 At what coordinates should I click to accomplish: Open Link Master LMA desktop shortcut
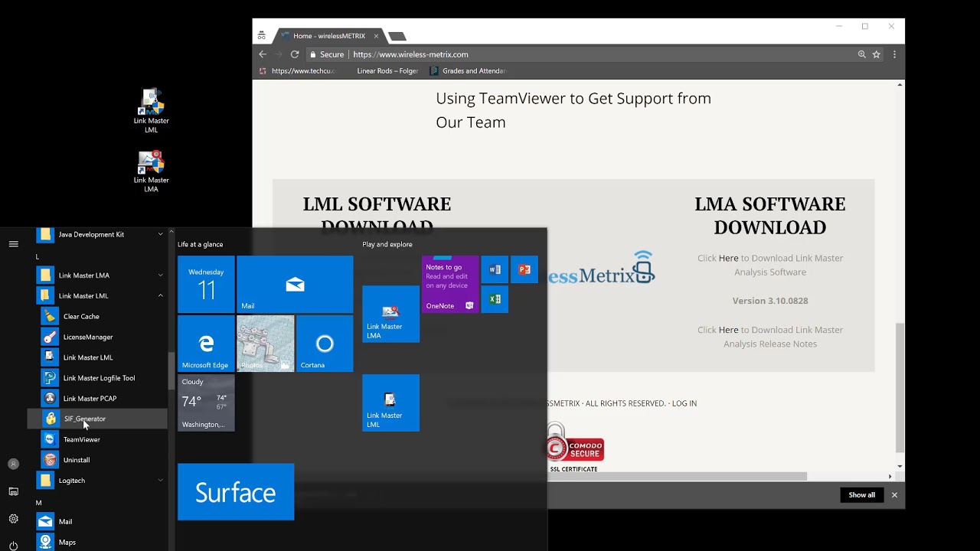pyautogui.click(x=151, y=171)
